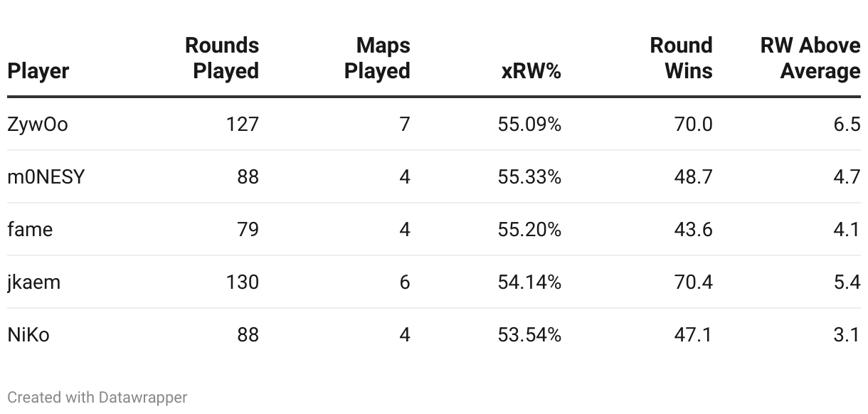Click ZywOo's 55.09% xRW value
The height and width of the screenshot is (414, 868).
point(530,124)
